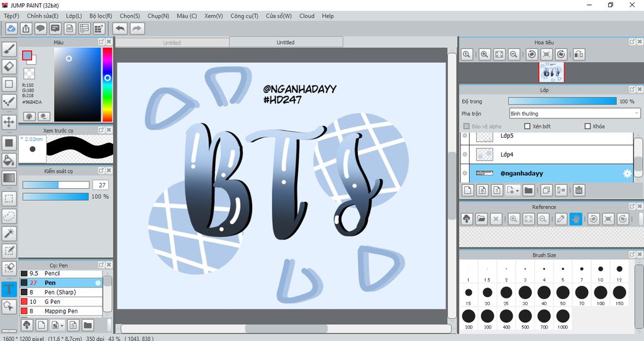This screenshot has width=644, height=341.
Task: Enable the Xén bớt checkbox
Action: coord(528,126)
